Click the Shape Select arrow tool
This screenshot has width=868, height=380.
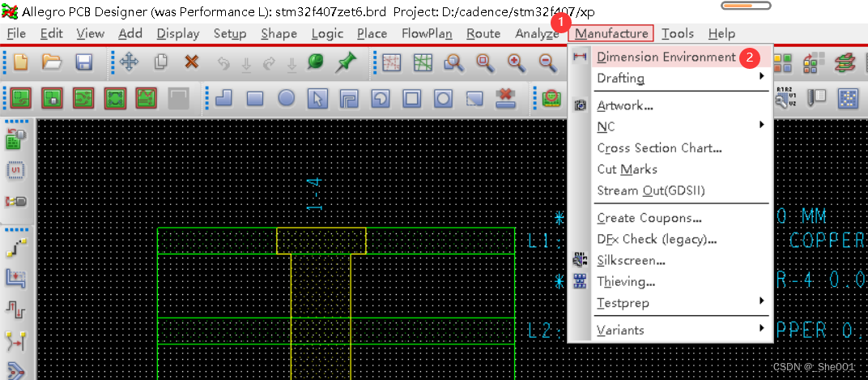pyautogui.click(x=317, y=99)
